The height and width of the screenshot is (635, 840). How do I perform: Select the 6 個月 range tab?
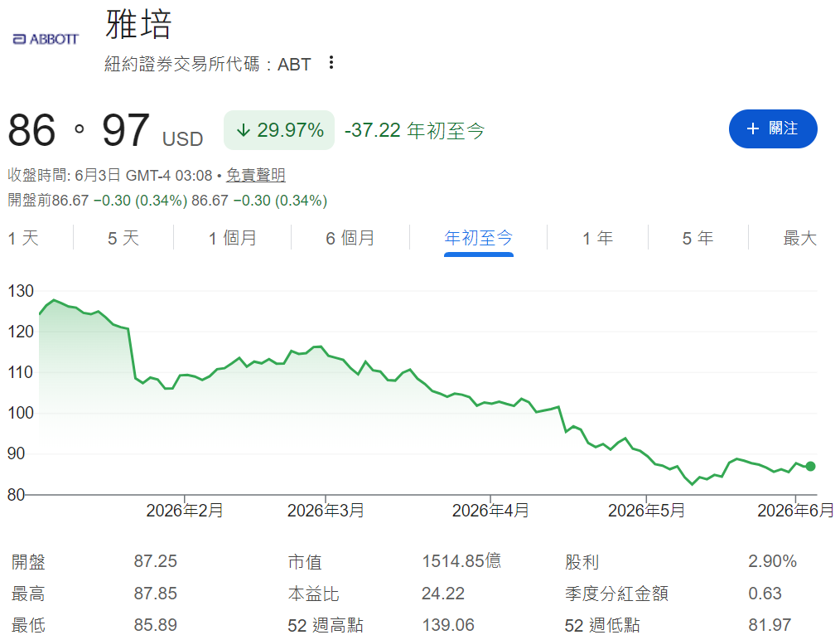point(350,238)
